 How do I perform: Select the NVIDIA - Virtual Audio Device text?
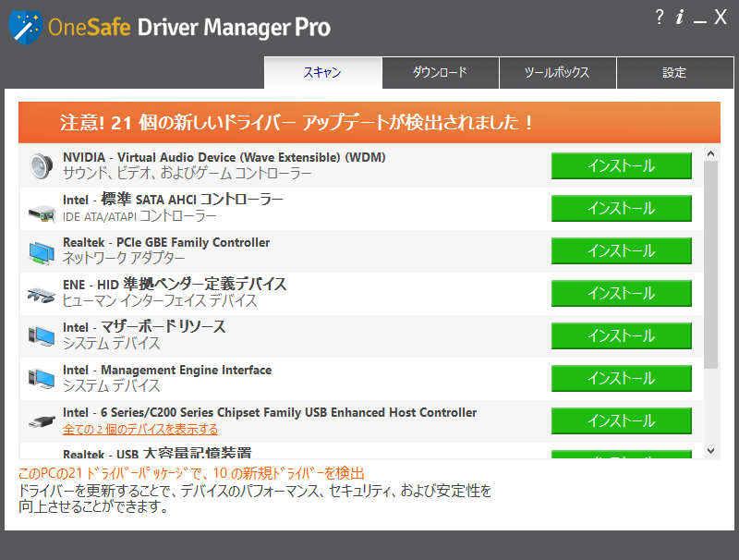tap(224, 157)
